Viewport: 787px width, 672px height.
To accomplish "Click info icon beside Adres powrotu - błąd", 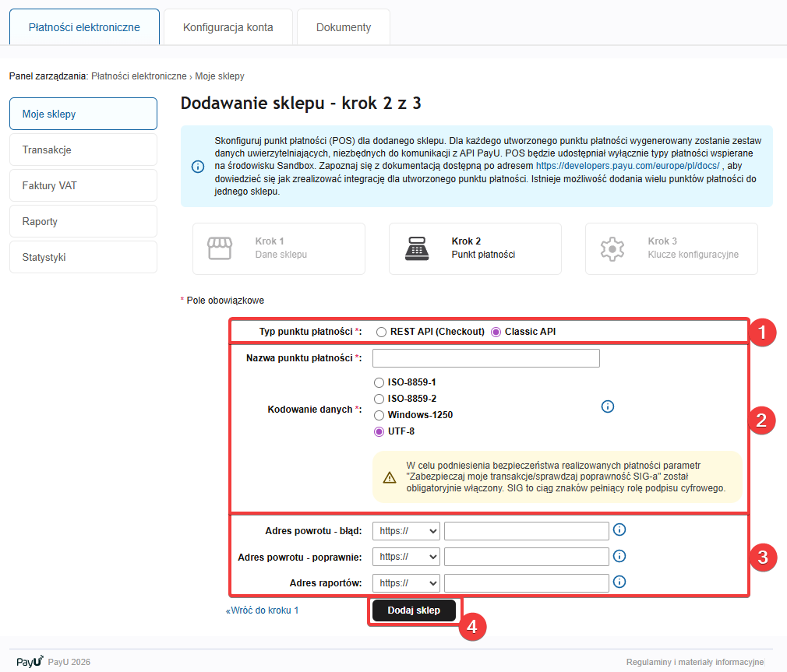I will click(620, 530).
